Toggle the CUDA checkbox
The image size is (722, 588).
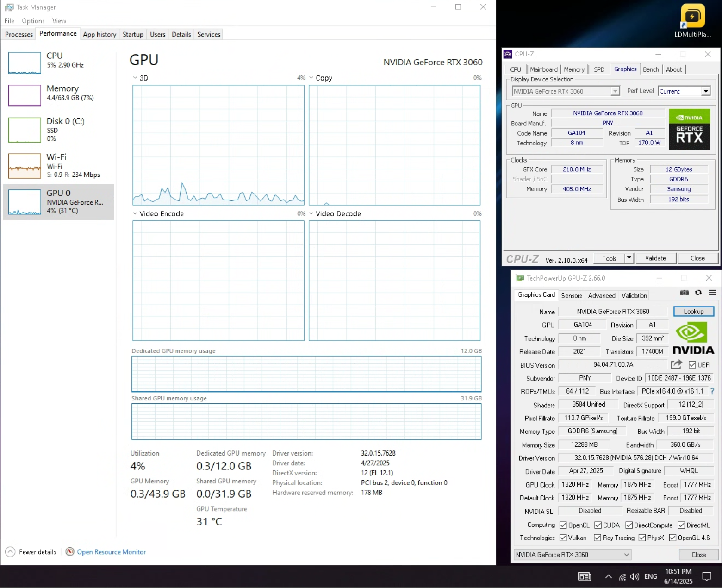pos(598,525)
